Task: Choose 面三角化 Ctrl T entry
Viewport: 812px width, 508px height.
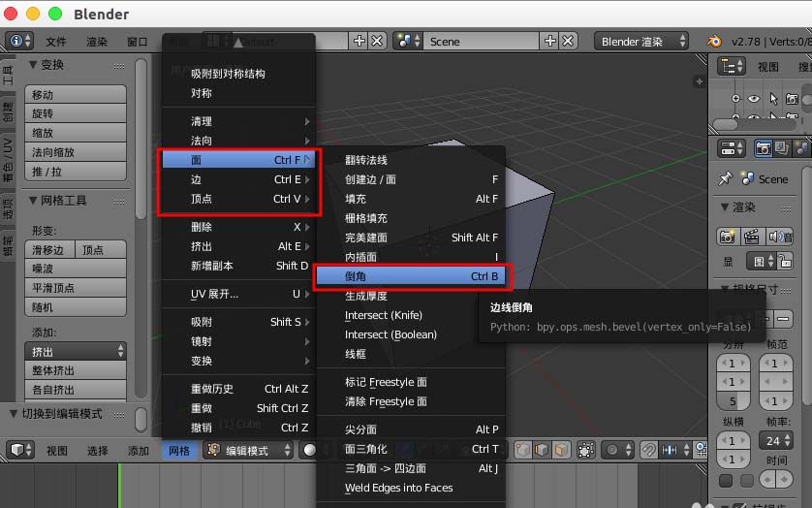Action: click(411, 449)
